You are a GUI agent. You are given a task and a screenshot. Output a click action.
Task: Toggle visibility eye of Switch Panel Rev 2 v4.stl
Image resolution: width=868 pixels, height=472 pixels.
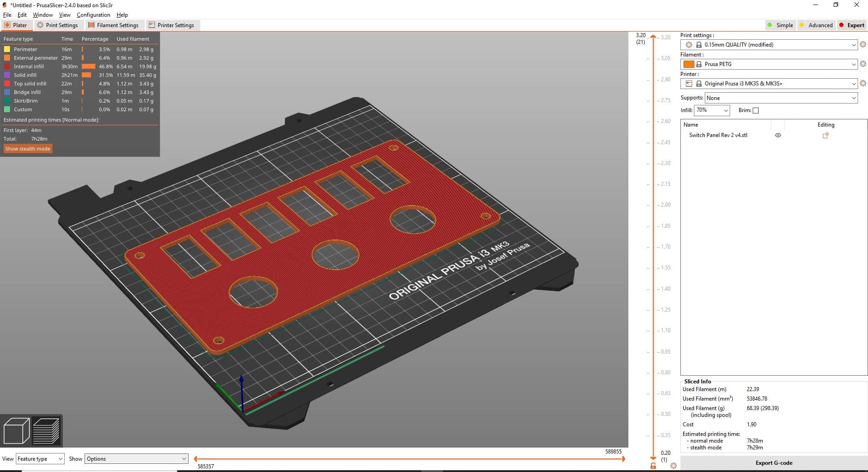coord(778,135)
